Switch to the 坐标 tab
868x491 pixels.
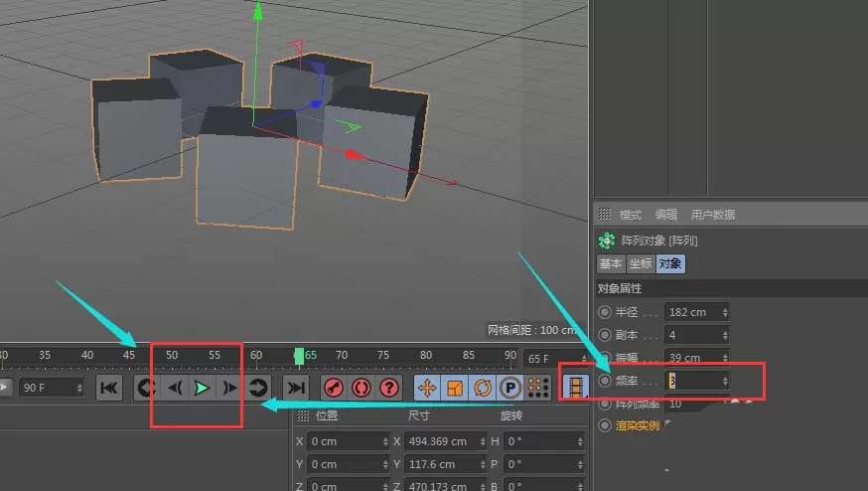click(641, 263)
